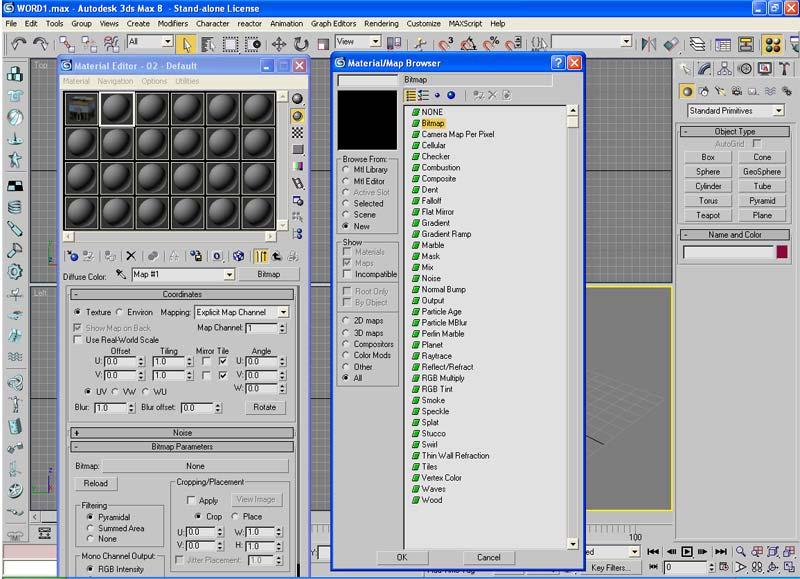This screenshot has height=579, width=800.
Task: Click OK in Material/Map Browser
Action: coord(402,557)
